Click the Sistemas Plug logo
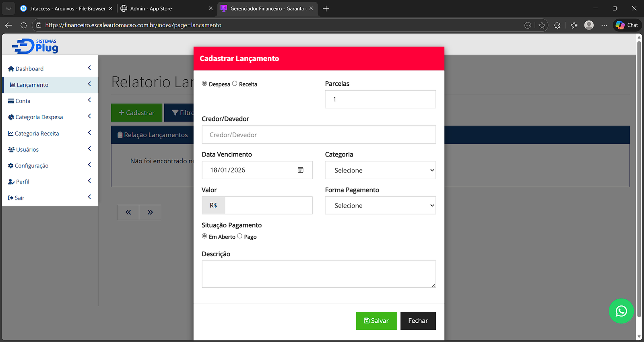 coord(35,46)
